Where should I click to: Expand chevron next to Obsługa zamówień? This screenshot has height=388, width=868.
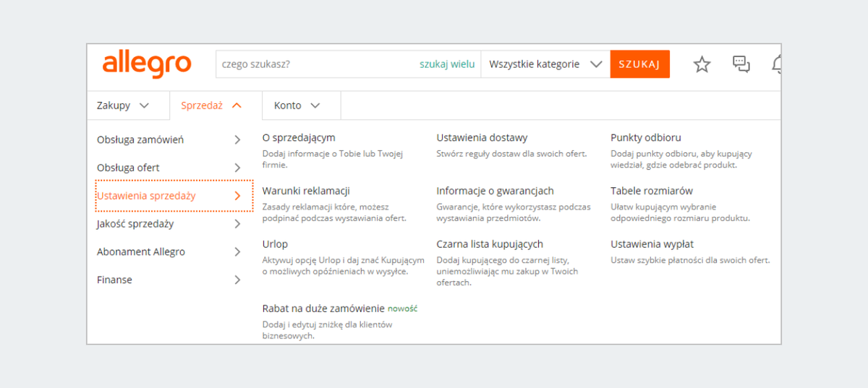[237, 140]
